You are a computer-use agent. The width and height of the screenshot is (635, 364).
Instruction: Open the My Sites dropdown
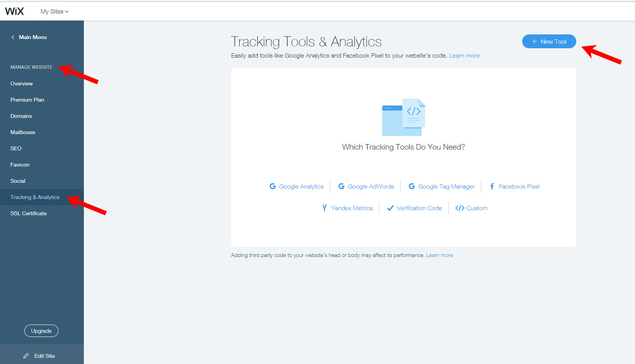pyautogui.click(x=54, y=12)
